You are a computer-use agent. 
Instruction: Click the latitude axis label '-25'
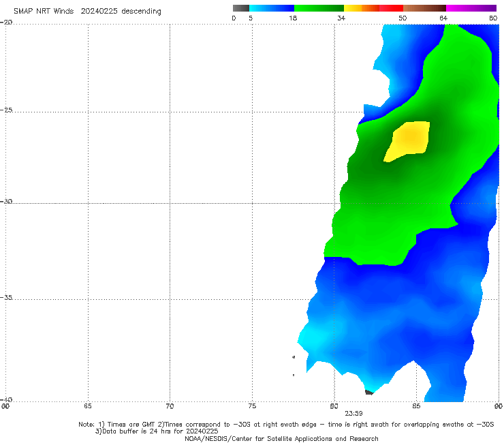[x=6, y=110]
